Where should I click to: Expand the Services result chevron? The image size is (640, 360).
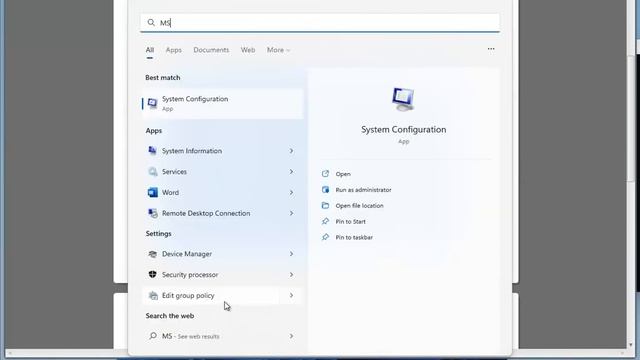(291, 171)
